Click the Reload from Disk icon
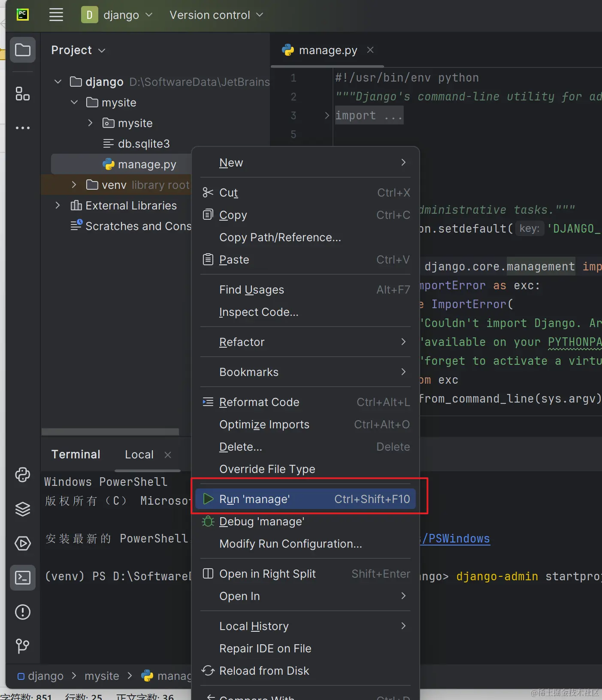The width and height of the screenshot is (602, 700). [x=208, y=670]
